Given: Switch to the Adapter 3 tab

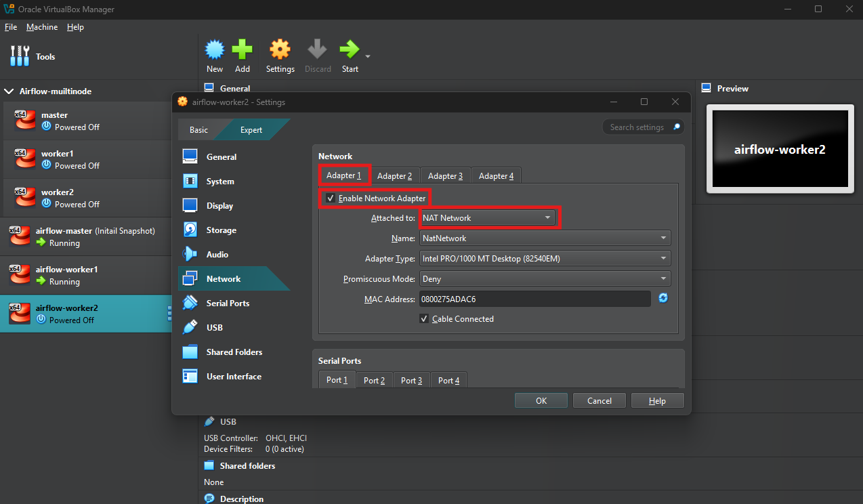Looking at the screenshot, I should (446, 176).
